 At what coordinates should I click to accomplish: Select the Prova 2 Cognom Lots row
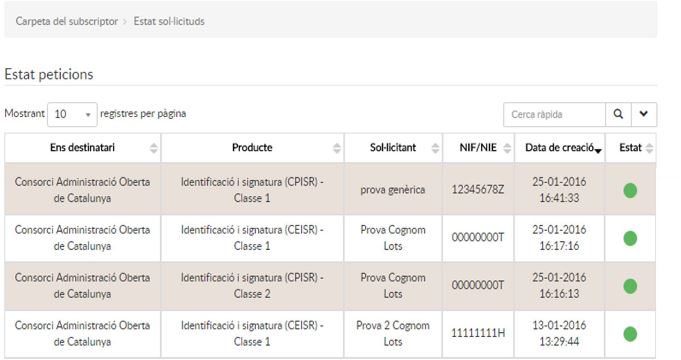point(330,334)
